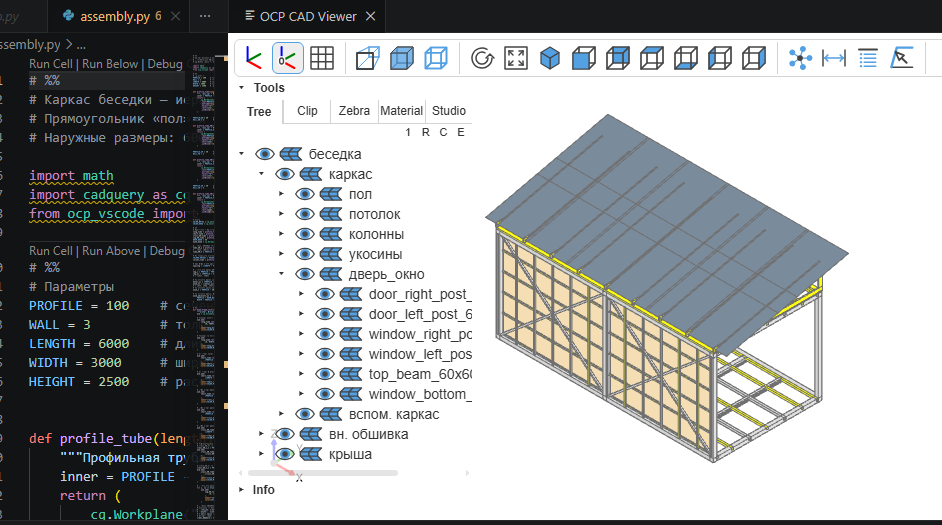
Task: Open the explode objects tool
Action: point(800,58)
